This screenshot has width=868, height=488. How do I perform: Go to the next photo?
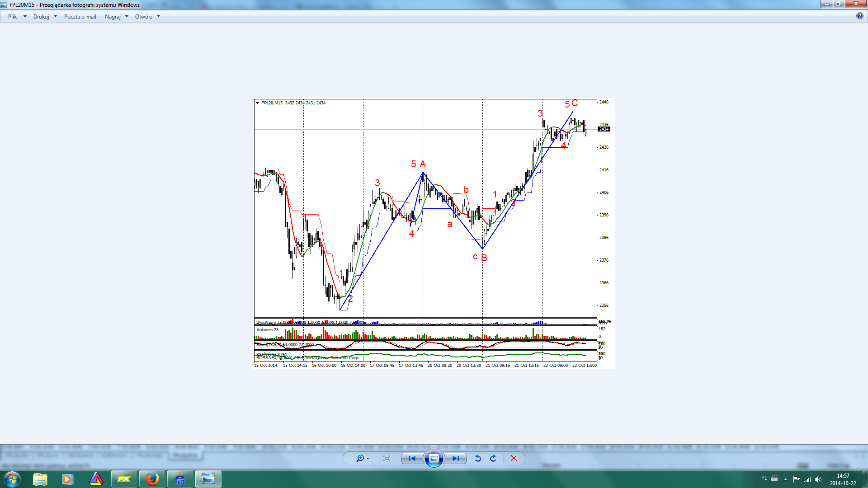pos(456,458)
